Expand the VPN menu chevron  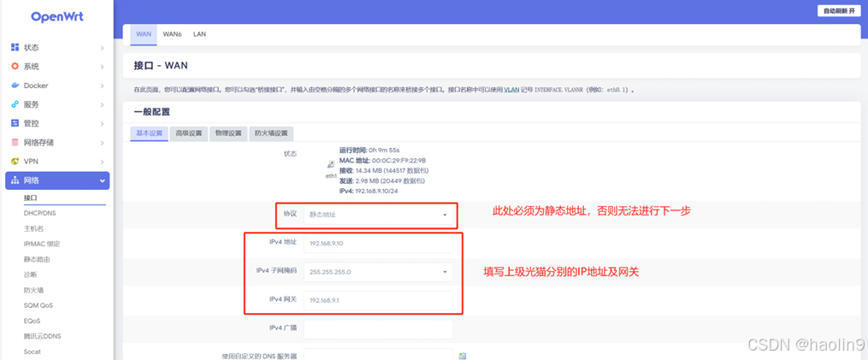point(102,162)
